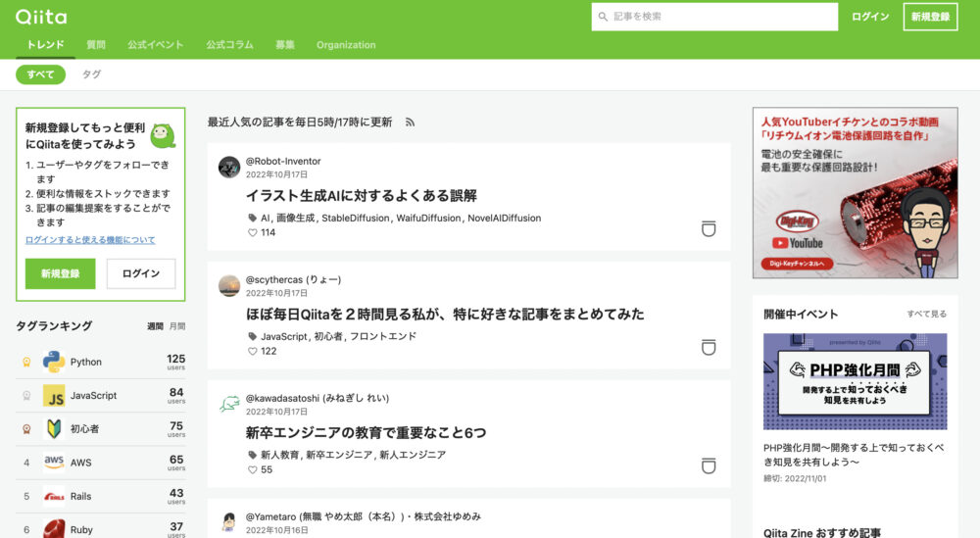The image size is (980, 538).
Task: Switch tag ranking to 週間
Action: tap(155, 326)
